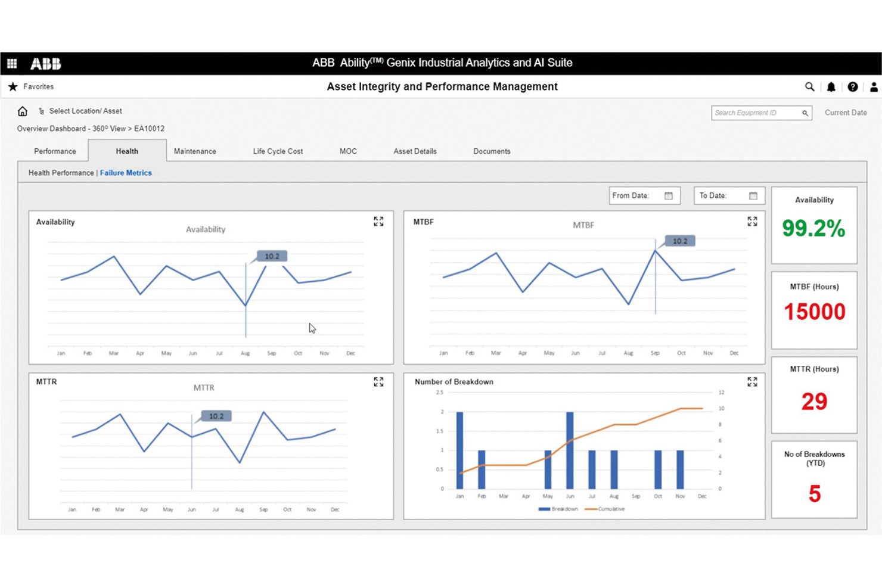Open the help question mark icon
Screen dimensions: 882x588
point(853,87)
